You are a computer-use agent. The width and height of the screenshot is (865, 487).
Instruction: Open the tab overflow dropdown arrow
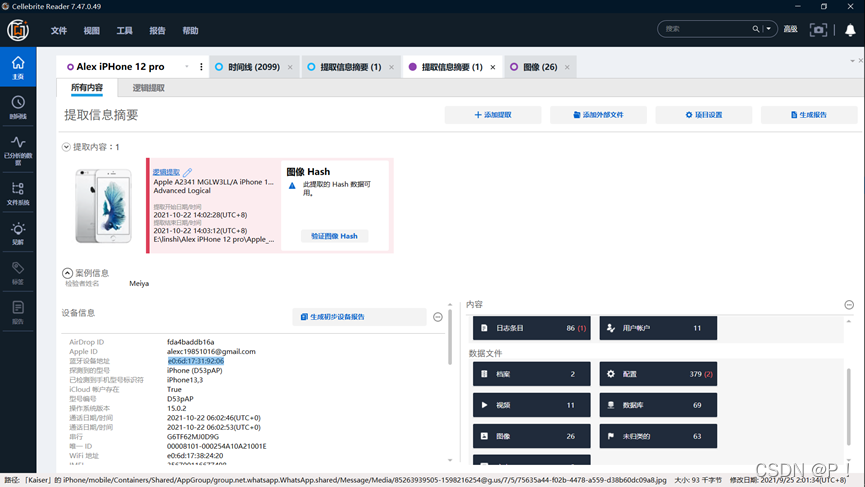coord(852,61)
